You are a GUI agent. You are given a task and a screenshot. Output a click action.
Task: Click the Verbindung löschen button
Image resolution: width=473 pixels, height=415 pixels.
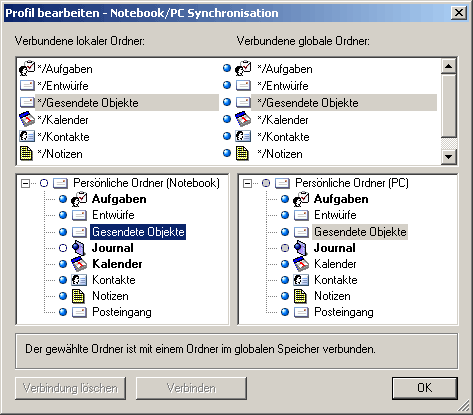[x=70, y=388]
